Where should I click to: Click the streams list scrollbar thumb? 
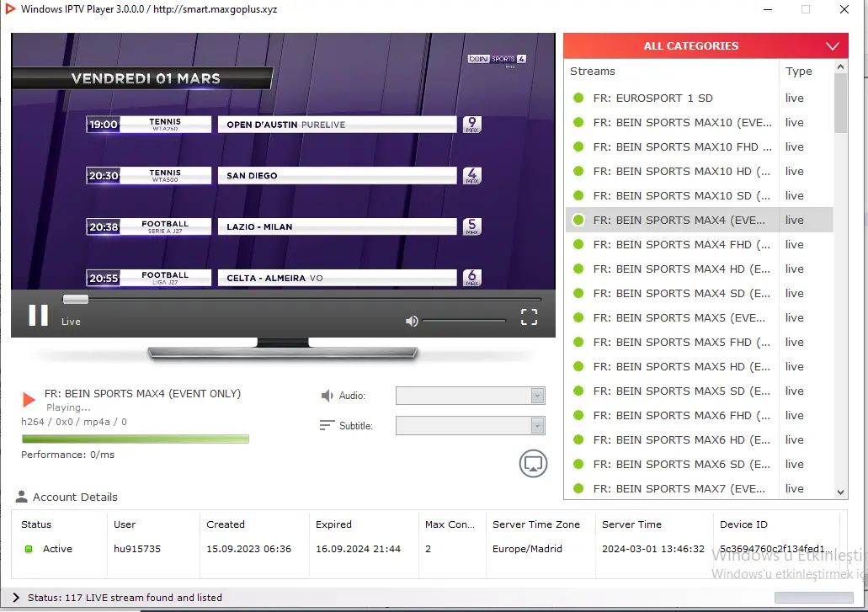(840, 103)
